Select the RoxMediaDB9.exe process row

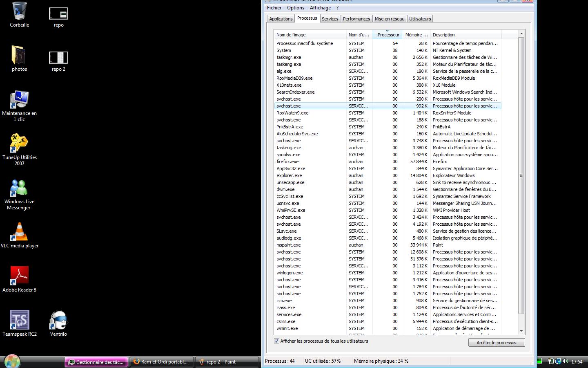click(x=388, y=78)
